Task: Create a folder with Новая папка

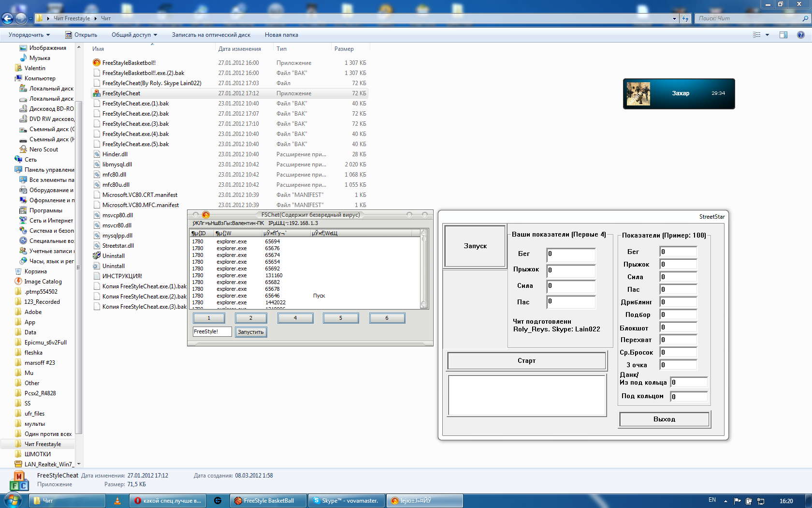Action: coord(281,35)
